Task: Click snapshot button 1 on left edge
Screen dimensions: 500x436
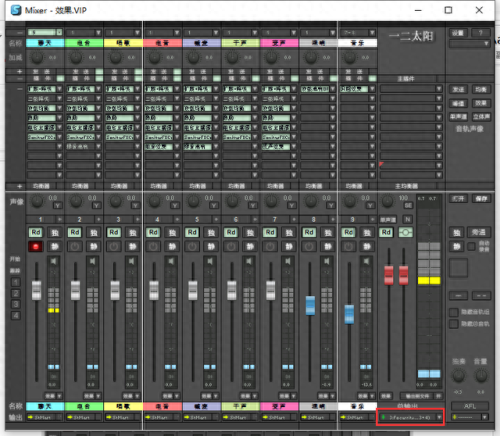Action: point(16,282)
